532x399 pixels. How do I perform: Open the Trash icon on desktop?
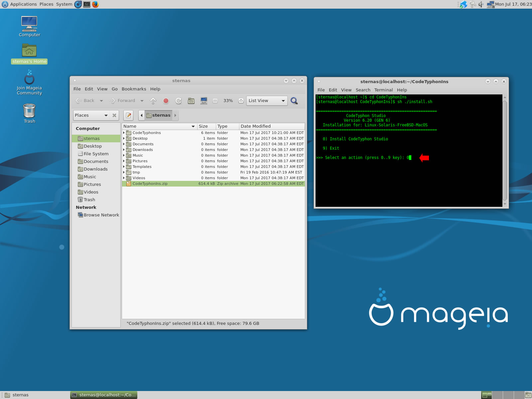(29, 113)
